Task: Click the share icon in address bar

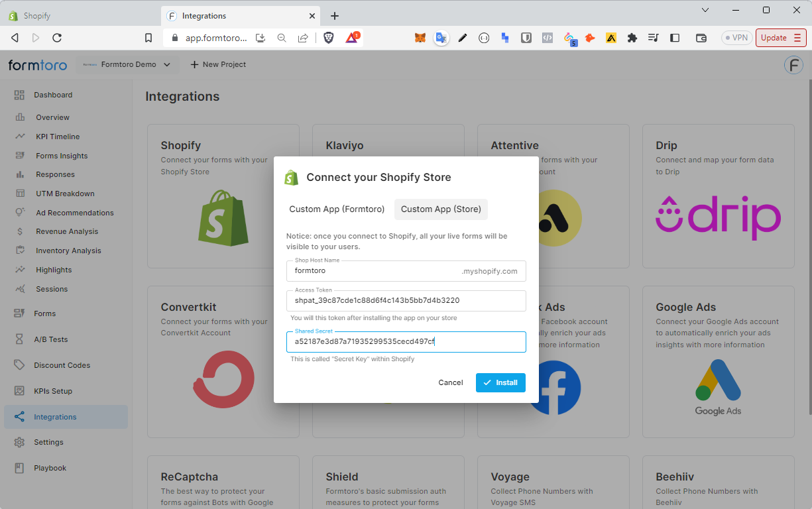Action: (x=303, y=38)
